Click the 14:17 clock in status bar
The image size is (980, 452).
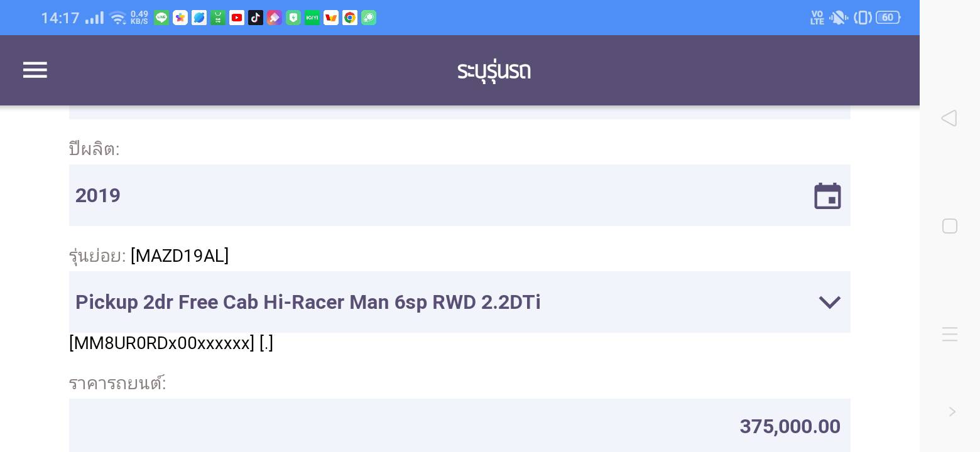click(60, 18)
